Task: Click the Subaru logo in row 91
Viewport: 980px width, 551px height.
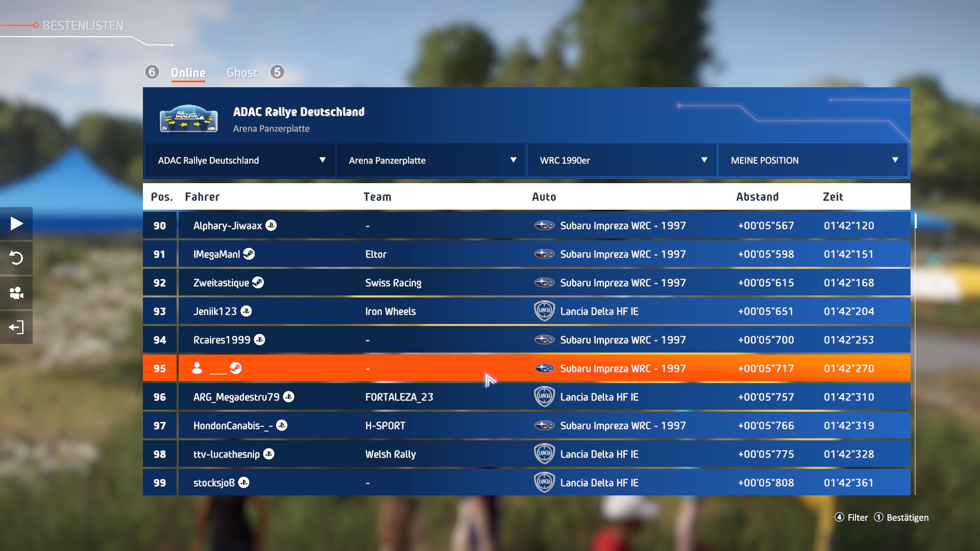Action: click(544, 254)
